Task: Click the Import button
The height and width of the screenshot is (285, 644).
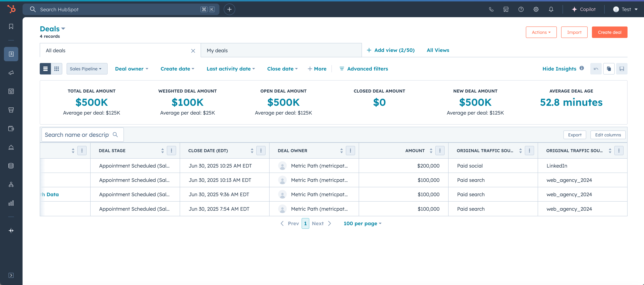Action: [x=574, y=32]
